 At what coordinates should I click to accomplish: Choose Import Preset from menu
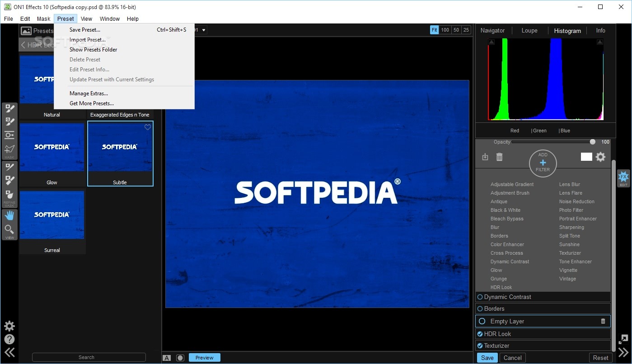tap(88, 40)
